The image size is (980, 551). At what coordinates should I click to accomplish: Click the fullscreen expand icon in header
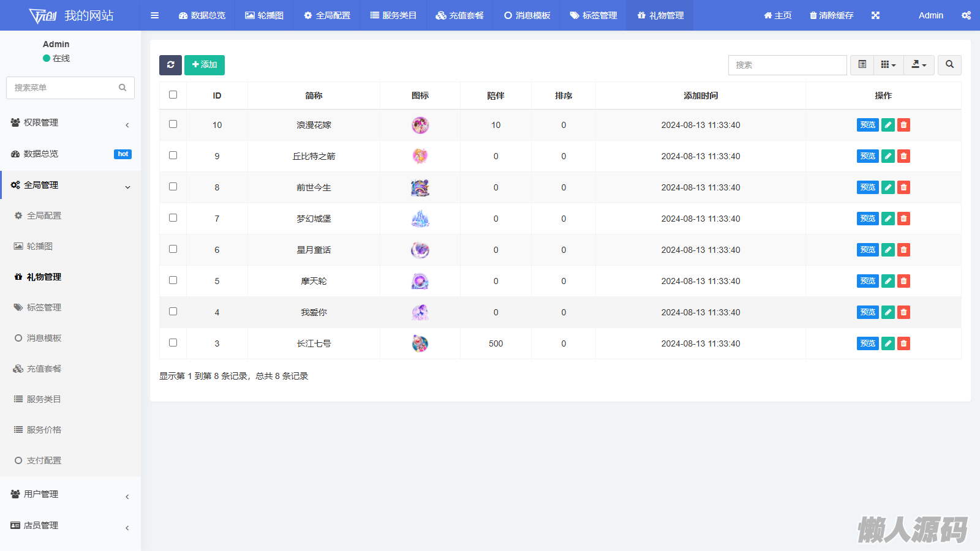click(875, 15)
